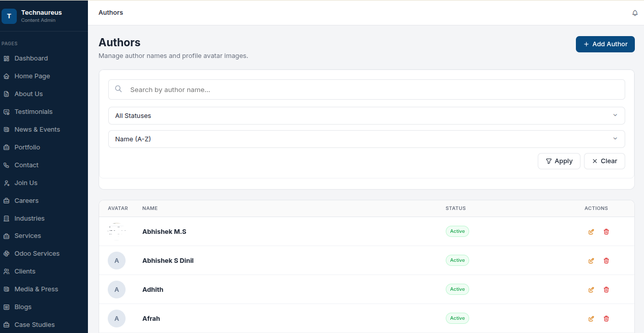Open the All Statuses dropdown
The width and height of the screenshot is (644, 333).
tap(366, 115)
